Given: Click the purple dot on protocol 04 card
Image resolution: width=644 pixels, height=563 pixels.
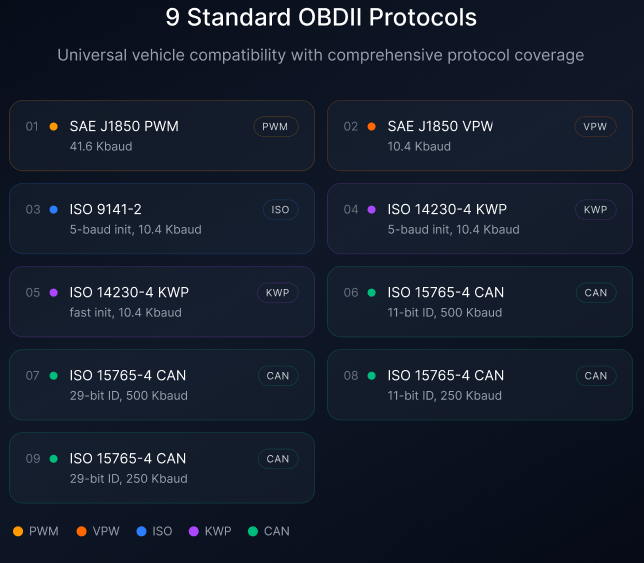Looking at the screenshot, I should tap(371, 210).
